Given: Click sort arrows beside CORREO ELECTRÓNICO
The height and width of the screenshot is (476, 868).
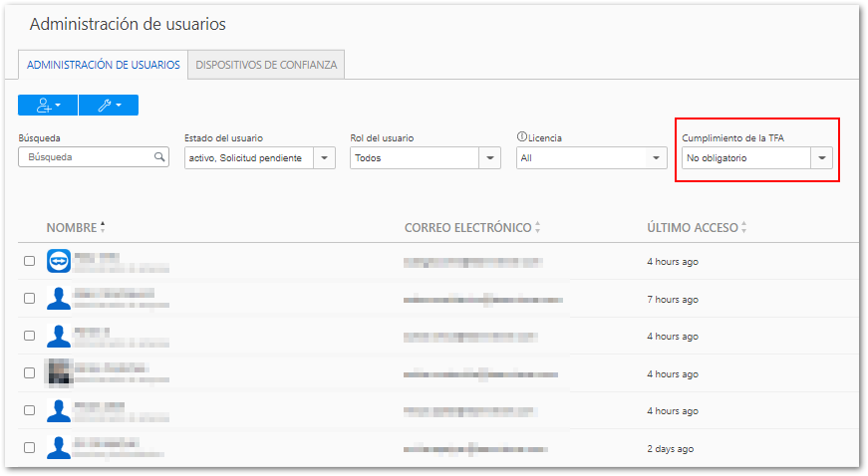Looking at the screenshot, I should [538, 228].
